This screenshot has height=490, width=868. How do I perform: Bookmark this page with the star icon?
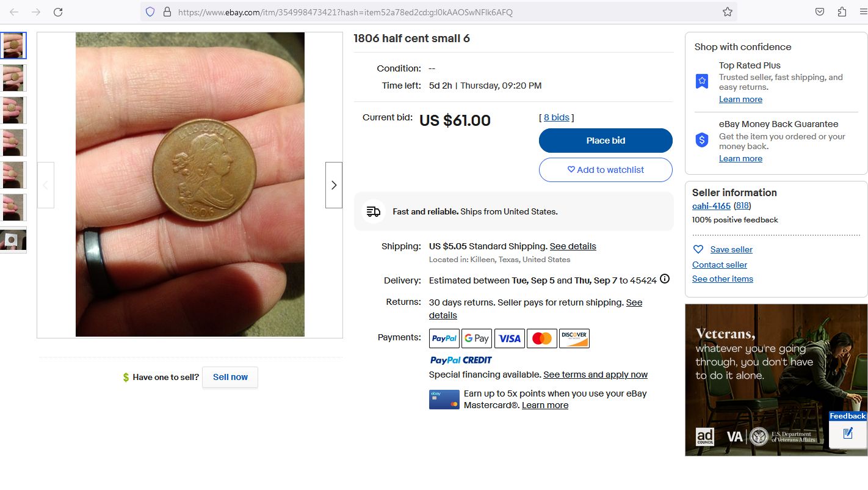click(727, 12)
